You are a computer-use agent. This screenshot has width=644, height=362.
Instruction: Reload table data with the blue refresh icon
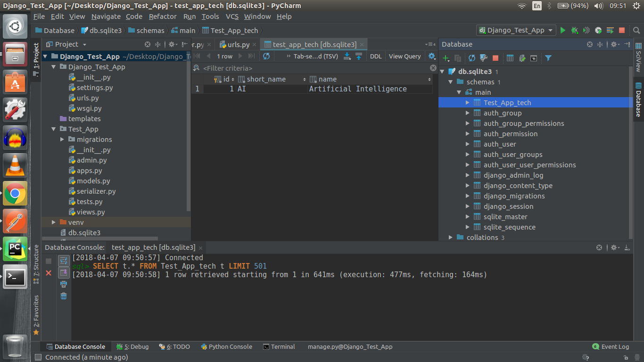[266, 56]
